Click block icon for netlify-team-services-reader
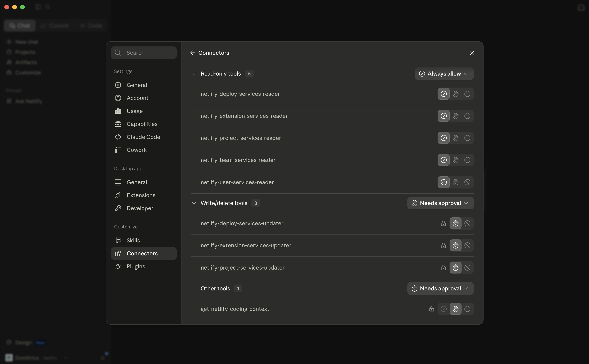This screenshot has height=364, width=589. pos(467,160)
